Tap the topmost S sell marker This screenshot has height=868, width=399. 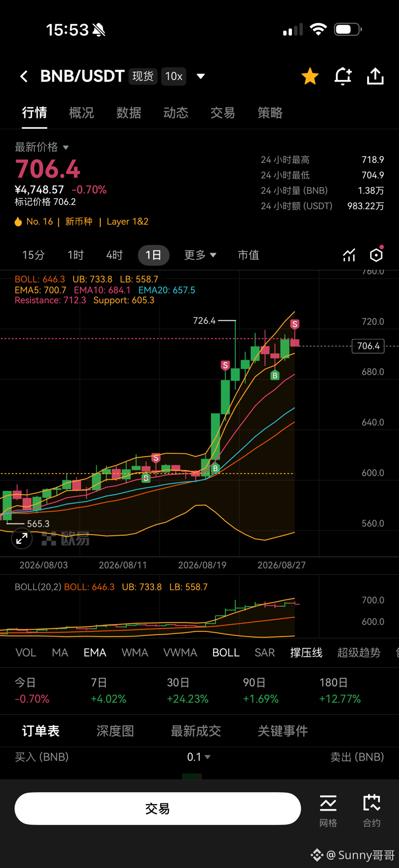294,324
